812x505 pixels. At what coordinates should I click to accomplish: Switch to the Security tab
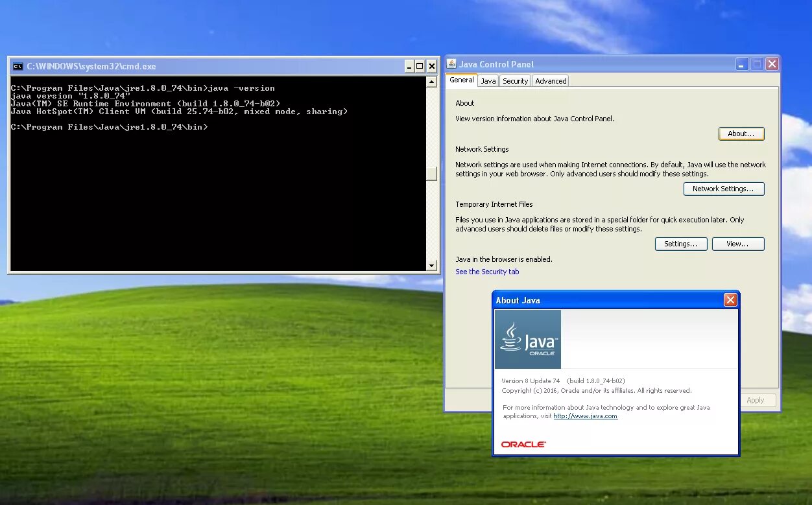pyautogui.click(x=515, y=81)
